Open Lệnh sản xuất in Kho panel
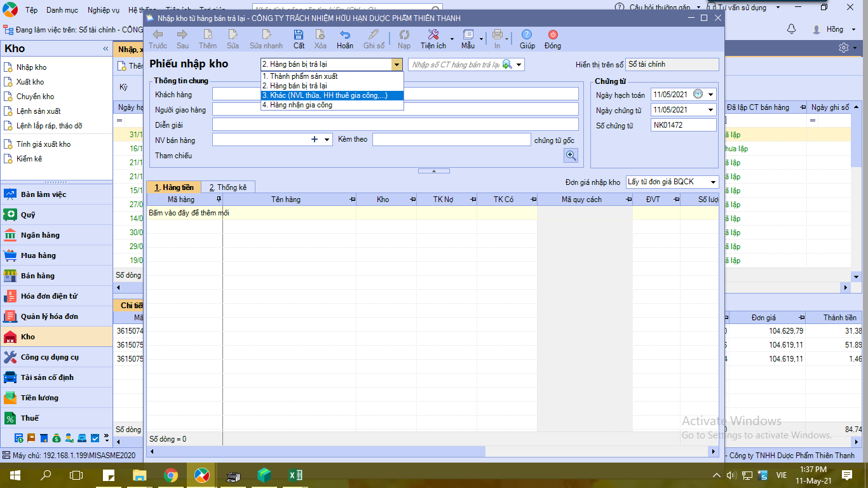 click(x=38, y=111)
